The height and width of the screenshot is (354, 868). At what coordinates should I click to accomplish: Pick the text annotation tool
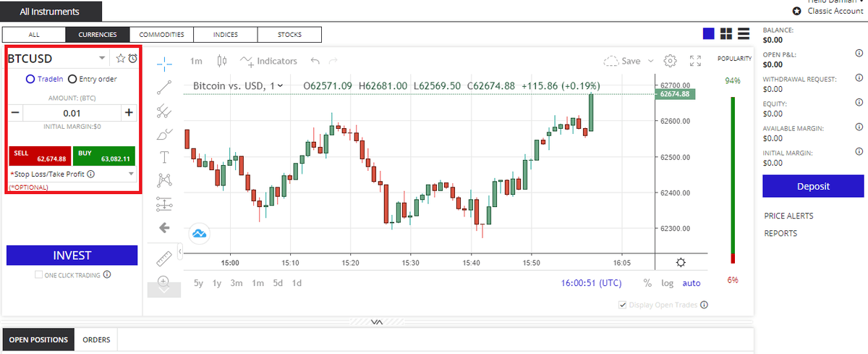pos(164,156)
